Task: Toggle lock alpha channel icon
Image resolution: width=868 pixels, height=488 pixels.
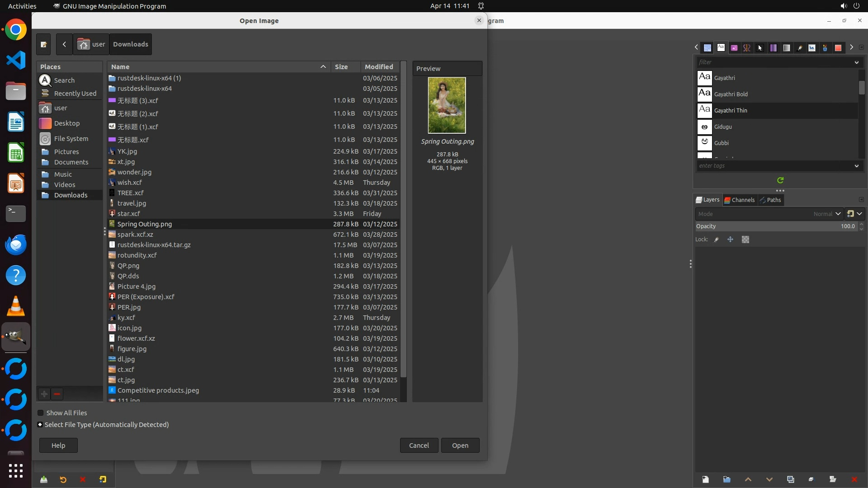Action: (745, 239)
